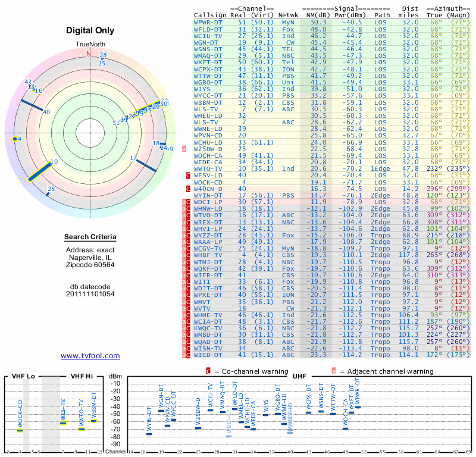The width and height of the screenshot is (476, 457).
Task: Click the Zipcode 60564 text
Action: pos(90,265)
